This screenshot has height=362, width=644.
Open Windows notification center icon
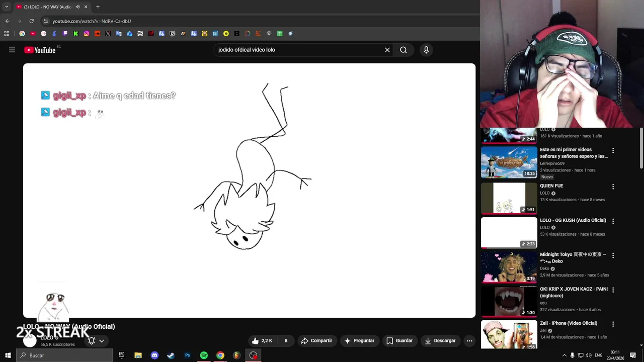pyautogui.click(x=633, y=355)
